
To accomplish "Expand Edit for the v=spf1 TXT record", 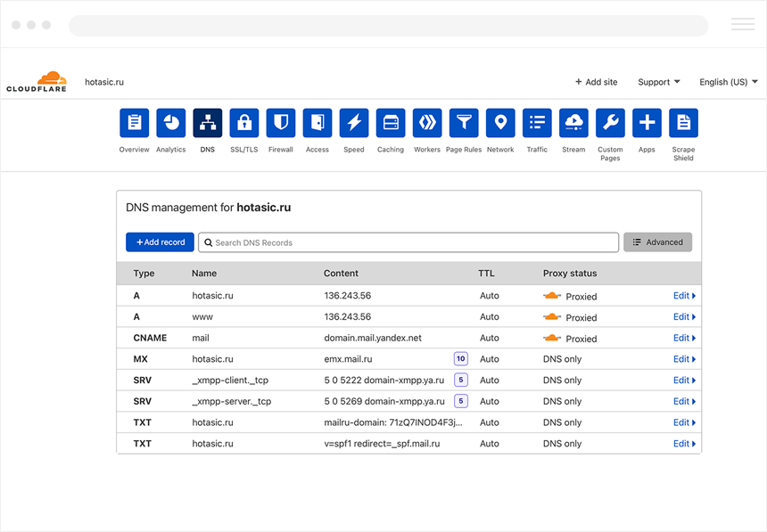I will (x=684, y=443).
